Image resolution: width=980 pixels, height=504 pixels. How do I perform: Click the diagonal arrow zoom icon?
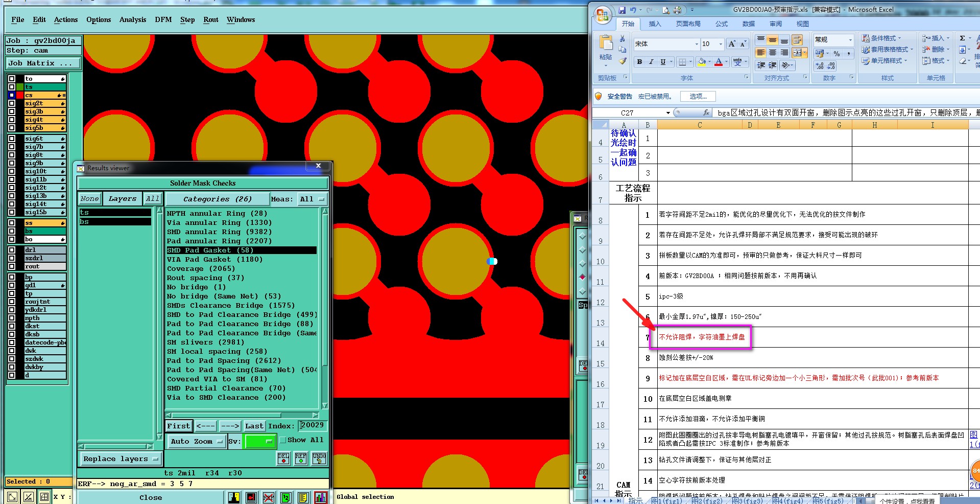point(12,496)
